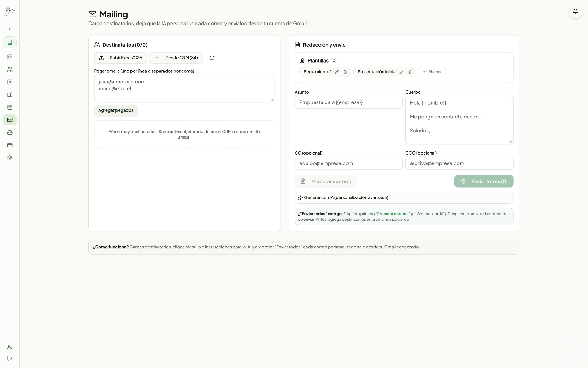The width and height of the screenshot is (588, 368).
Task: Delete the Presentación Inicial template
Action: (410, 72)
